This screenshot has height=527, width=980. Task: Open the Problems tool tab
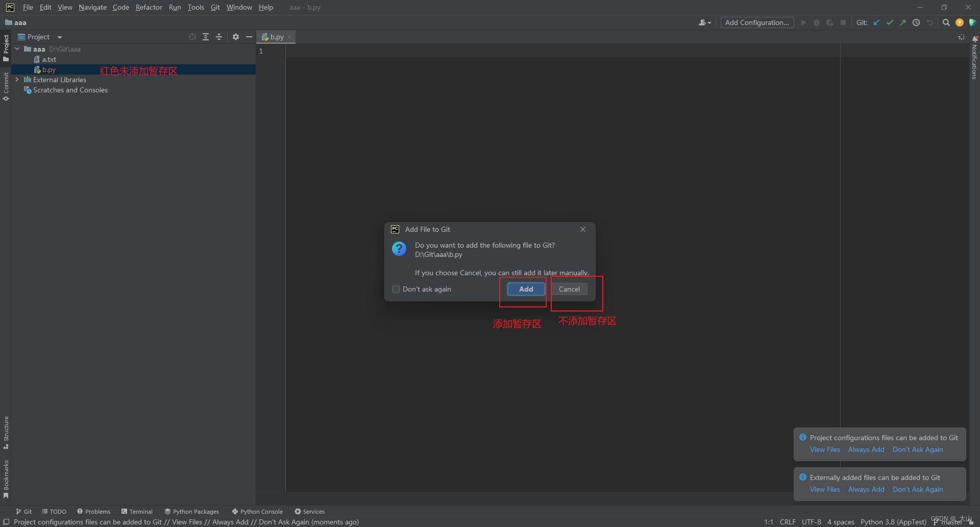click(x=93, y=511)
